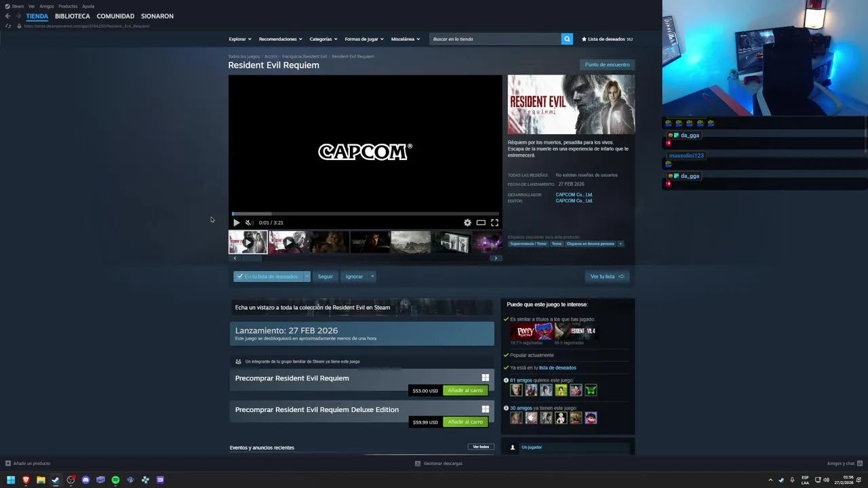Expand the Explorar dropdown
The image size is (868, 488).
240,39
